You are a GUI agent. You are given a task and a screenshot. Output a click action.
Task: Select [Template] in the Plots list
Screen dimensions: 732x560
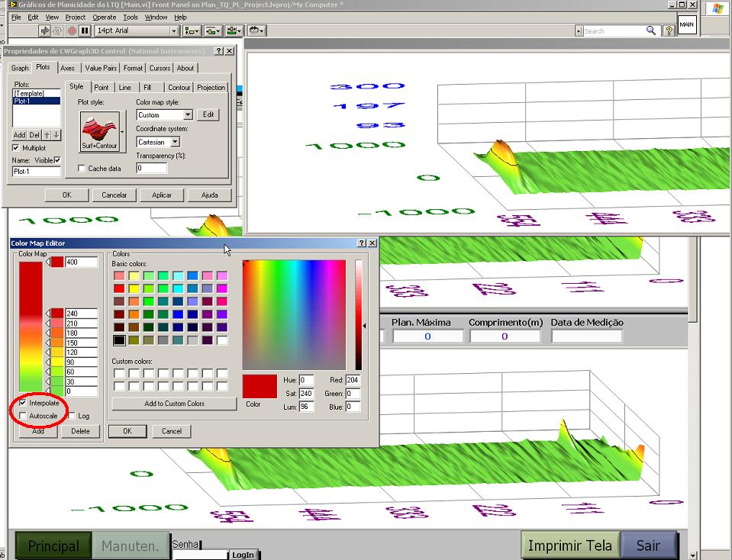click(x=37, y=93)
